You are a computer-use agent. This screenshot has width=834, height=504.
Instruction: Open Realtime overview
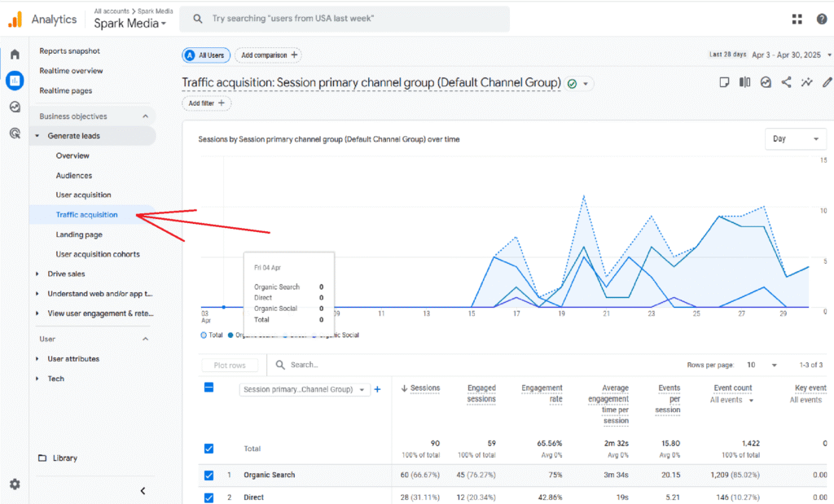coord(72,71)
